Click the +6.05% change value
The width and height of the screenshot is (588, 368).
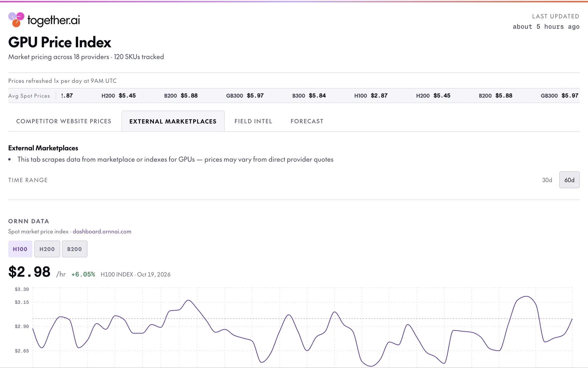pyautogui.click(x=83, y=274)
